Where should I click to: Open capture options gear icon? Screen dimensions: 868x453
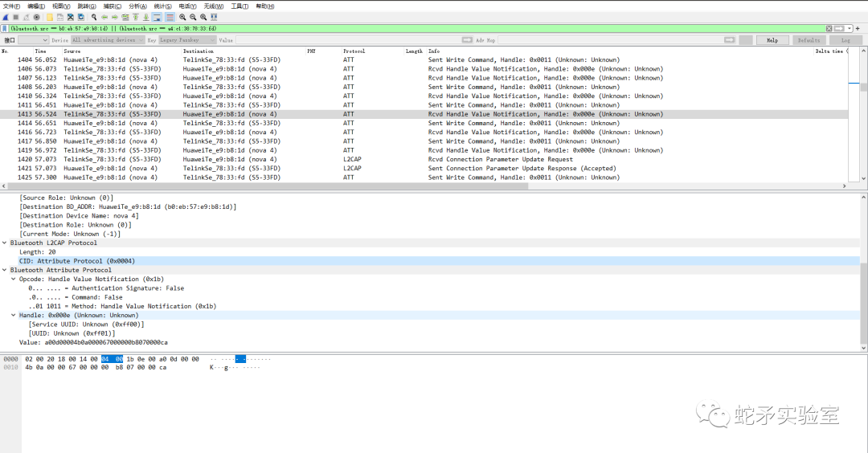(x=36, y=17)
